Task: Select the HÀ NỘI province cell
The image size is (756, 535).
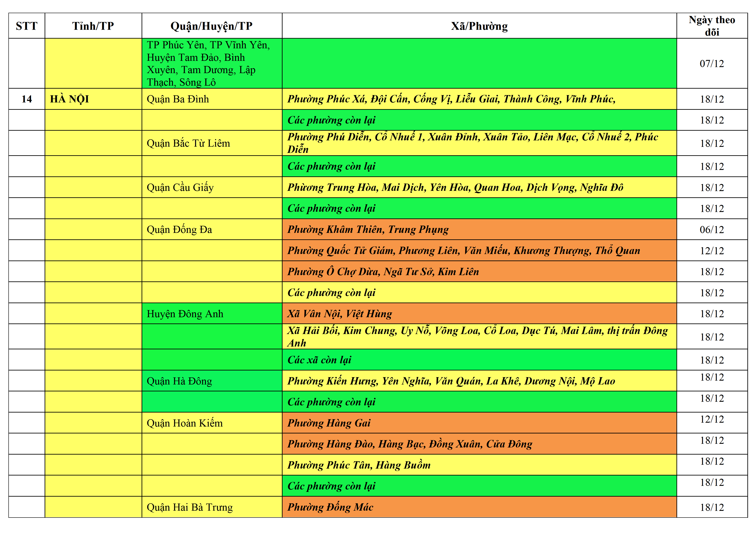Action: (93, 99)
